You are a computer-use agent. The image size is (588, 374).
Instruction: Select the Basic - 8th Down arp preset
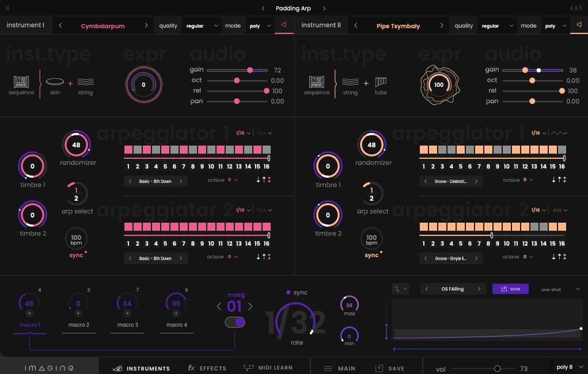pyautogui.click(x=155, y=180)
